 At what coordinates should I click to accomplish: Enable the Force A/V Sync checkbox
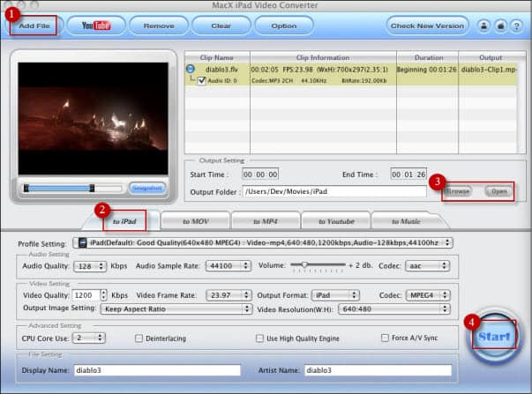coord(385,338)
